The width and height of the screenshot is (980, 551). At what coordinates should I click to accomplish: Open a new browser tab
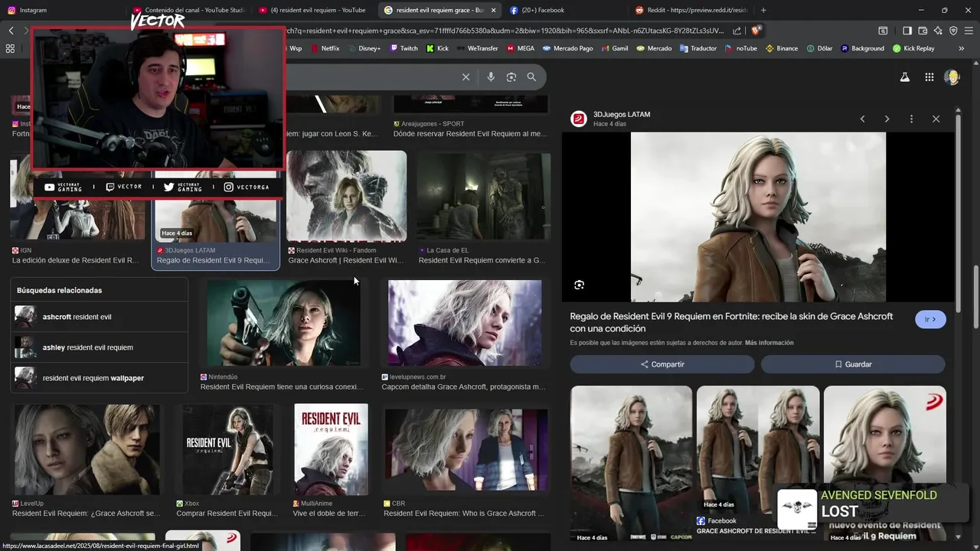pos(763,10)
